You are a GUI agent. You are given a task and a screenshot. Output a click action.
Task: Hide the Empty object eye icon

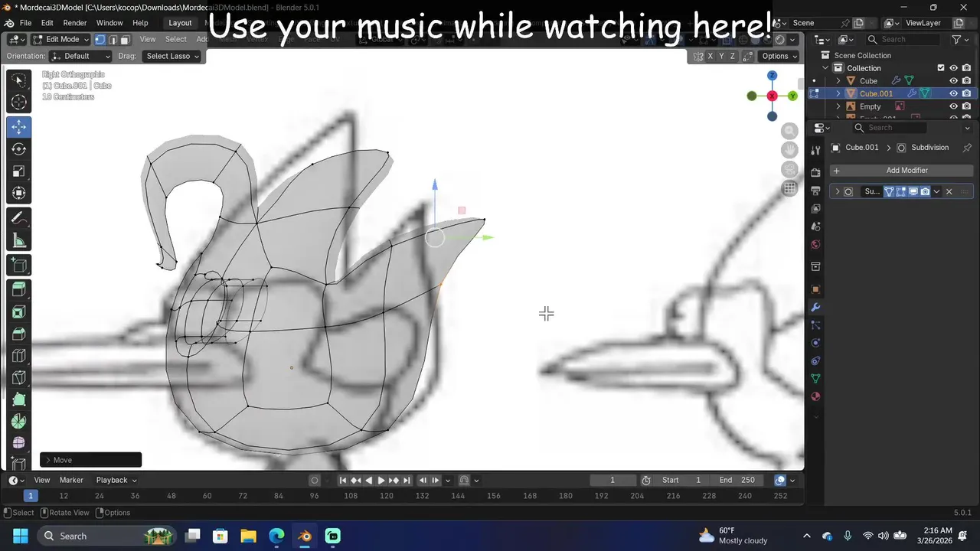tap(954, 106)
